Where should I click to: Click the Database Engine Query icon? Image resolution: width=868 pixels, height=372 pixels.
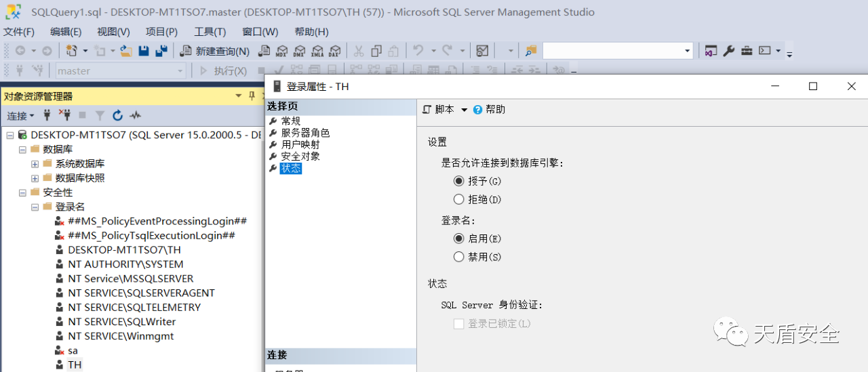pos(264,51)
